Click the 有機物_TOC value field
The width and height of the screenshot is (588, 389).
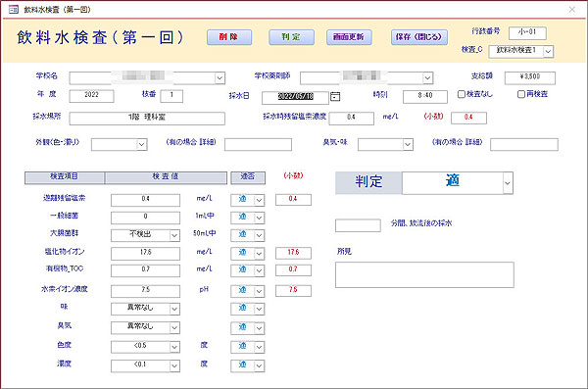tap(145, 270)
